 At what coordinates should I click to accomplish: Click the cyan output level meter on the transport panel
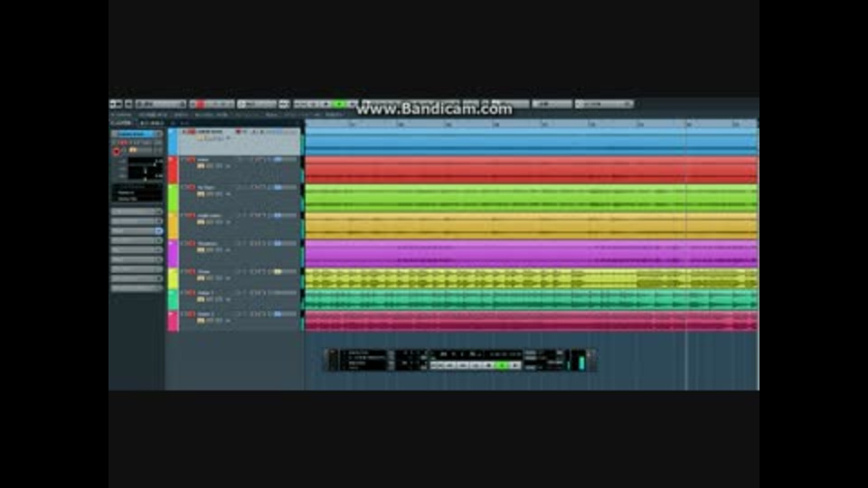(x=581, y=362)
